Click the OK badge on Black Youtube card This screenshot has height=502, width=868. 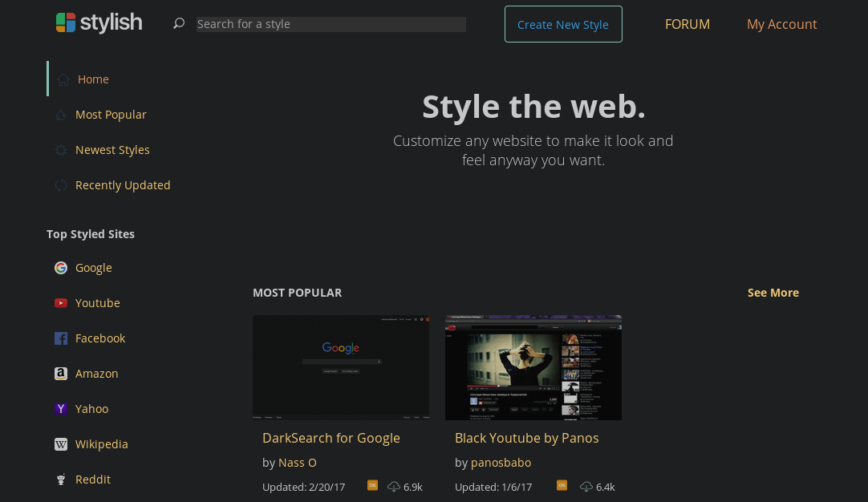pyautogui.click(x=562, y=485)
